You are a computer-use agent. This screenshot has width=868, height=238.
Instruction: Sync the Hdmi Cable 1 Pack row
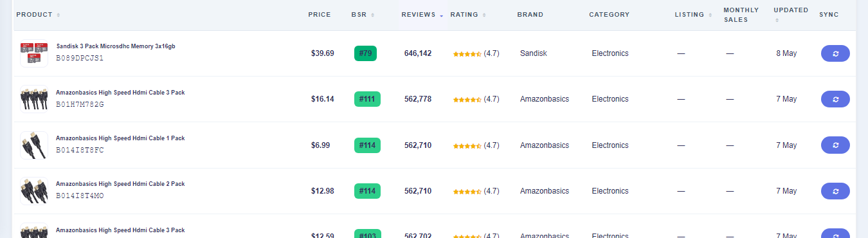click(x=835, y=145)
